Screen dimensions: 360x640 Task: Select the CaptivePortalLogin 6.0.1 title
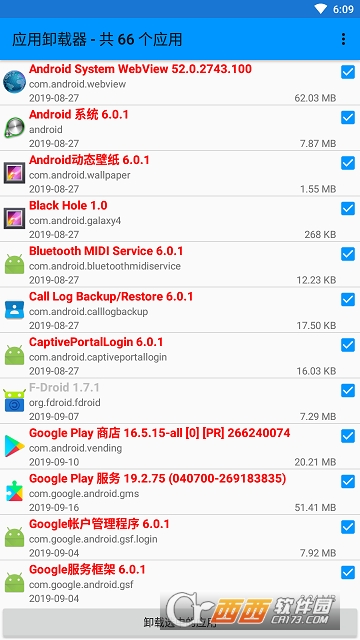pyautogui.click(x=96, y=342)
